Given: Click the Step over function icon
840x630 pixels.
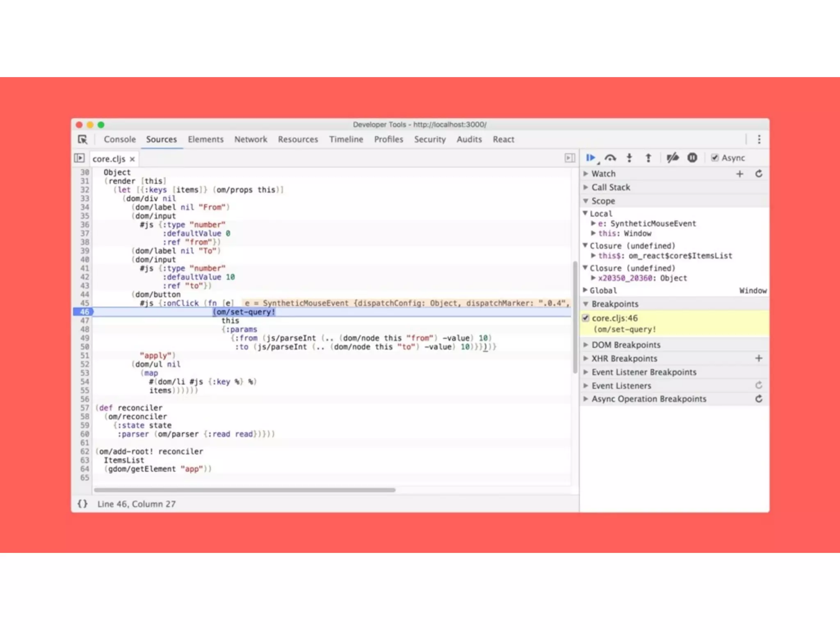Looking at the screenshot, I should click(x=610, y=158).
